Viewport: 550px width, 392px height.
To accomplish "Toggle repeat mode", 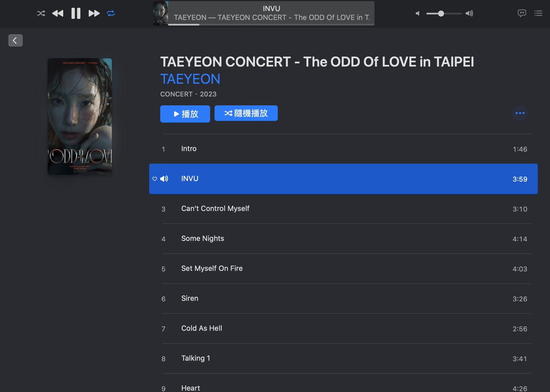I will pos(111,13).
